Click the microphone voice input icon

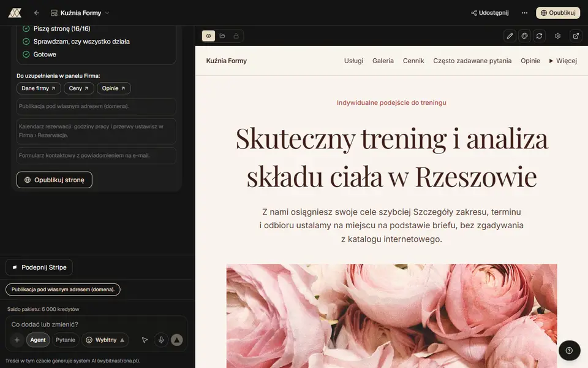pyautogui.click(x=161, y=340)
